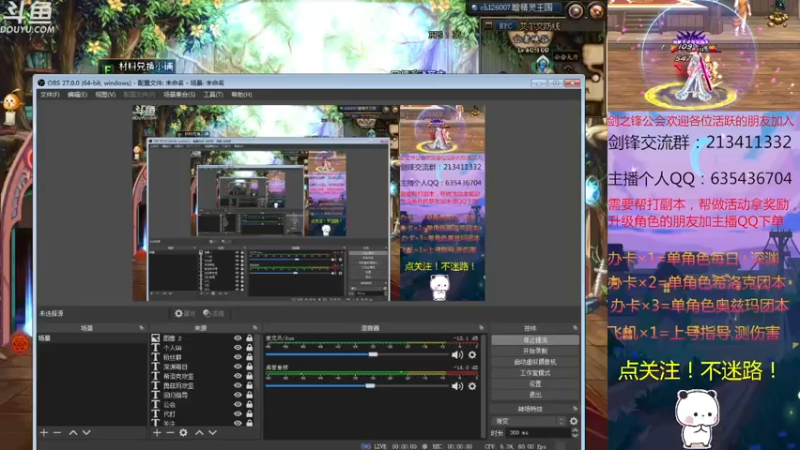
Task: Remove the selected source with minus icon
Action: point(170,433)
